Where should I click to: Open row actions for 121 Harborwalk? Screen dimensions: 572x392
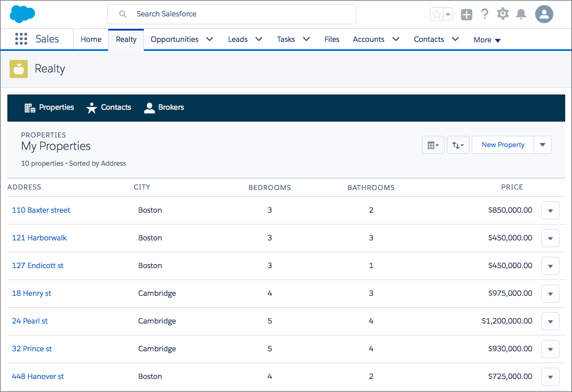tap(550, 238)
